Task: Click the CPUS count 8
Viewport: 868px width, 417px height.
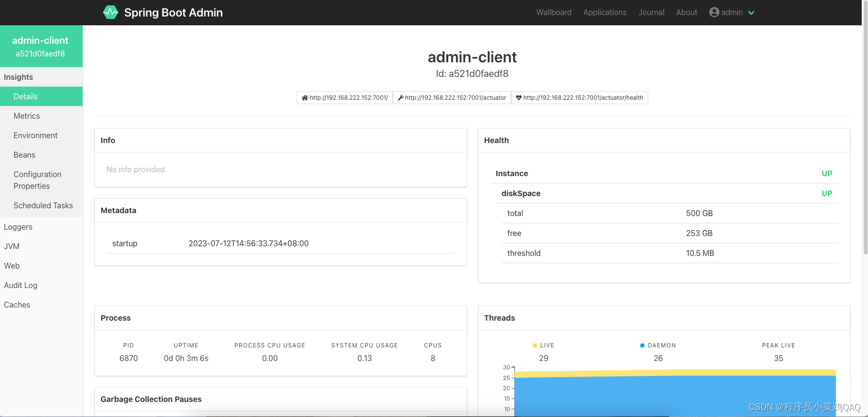Action: (x=433, y=358)
